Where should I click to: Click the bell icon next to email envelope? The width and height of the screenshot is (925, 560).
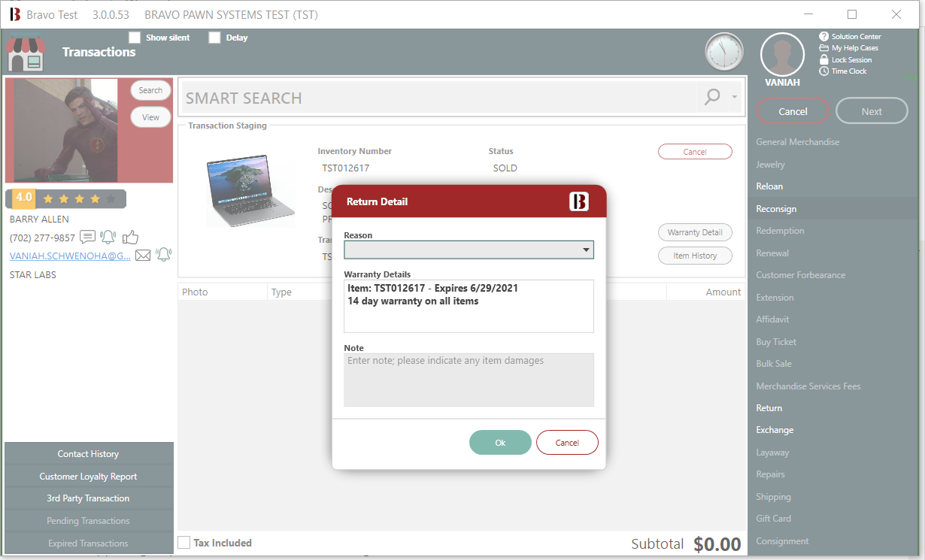[163, 256]
